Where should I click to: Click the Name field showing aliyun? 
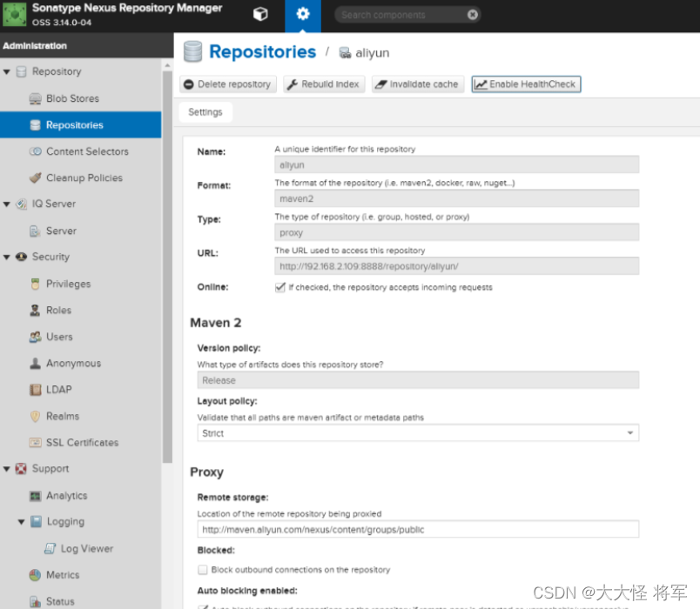pos(457,164)
